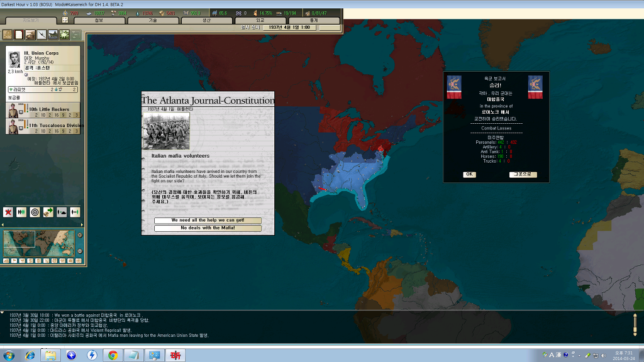Click the tank silhouette unit order icon
The image size is (644, 362).
coord(62,212)
